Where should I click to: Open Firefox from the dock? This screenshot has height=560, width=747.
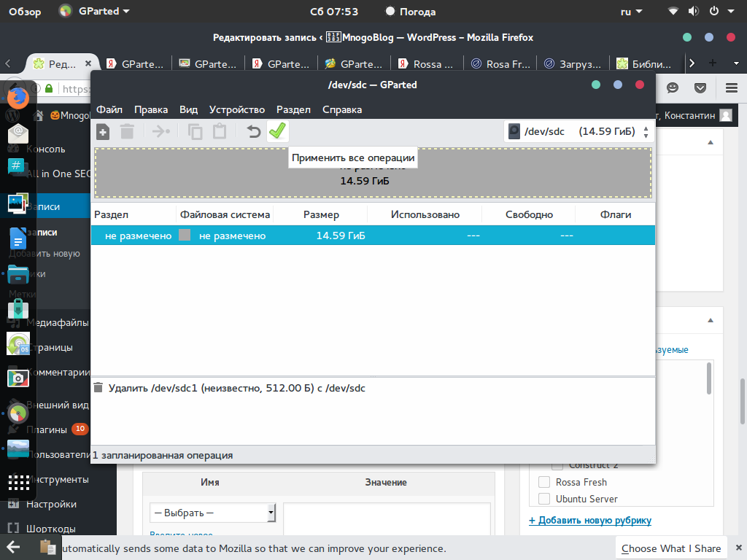18,98
